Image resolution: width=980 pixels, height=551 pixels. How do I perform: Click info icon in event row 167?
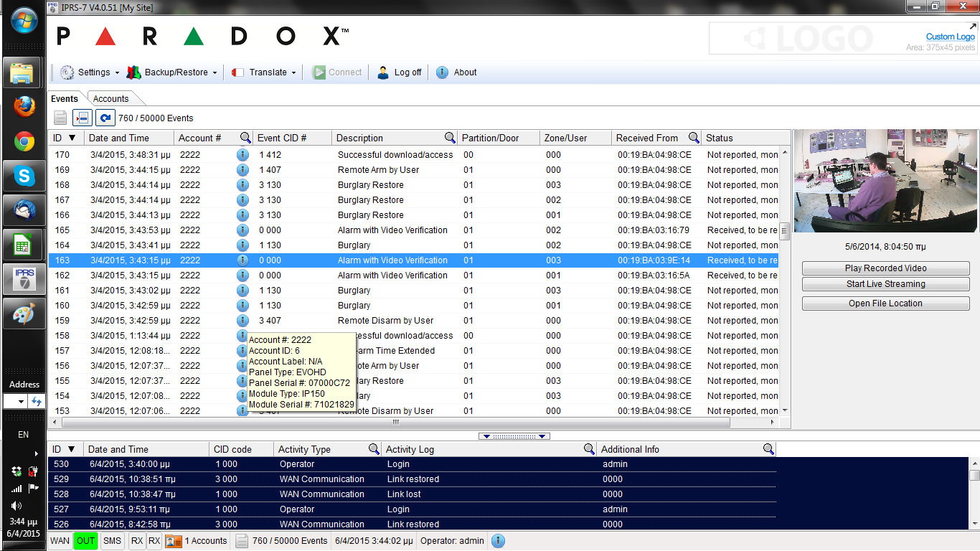[x=242, y=199]
